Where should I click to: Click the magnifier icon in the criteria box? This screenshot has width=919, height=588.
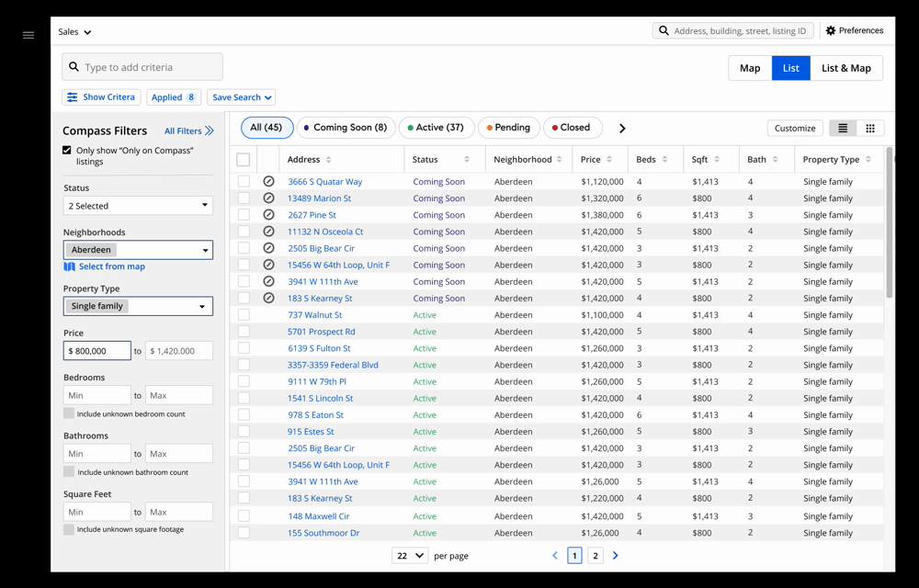point(74,67)
